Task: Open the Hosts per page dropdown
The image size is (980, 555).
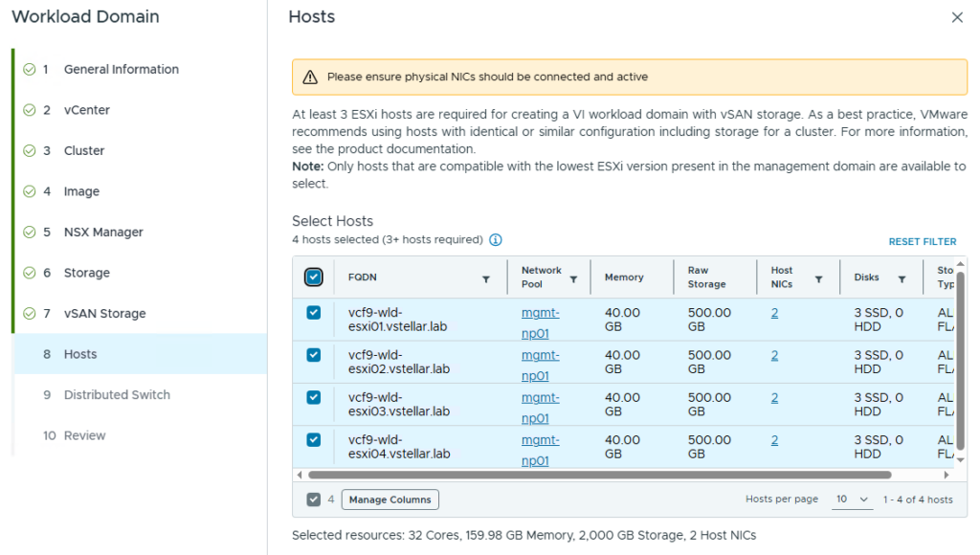Action: point(853,499)
